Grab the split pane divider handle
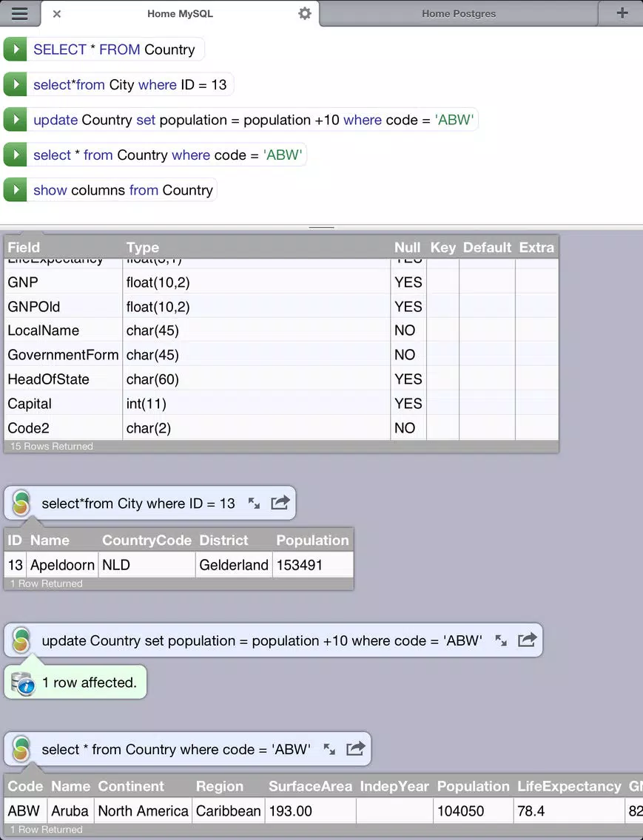Image resolution: width=643 pixels, height=840 pixels. (x=321, y=227)
